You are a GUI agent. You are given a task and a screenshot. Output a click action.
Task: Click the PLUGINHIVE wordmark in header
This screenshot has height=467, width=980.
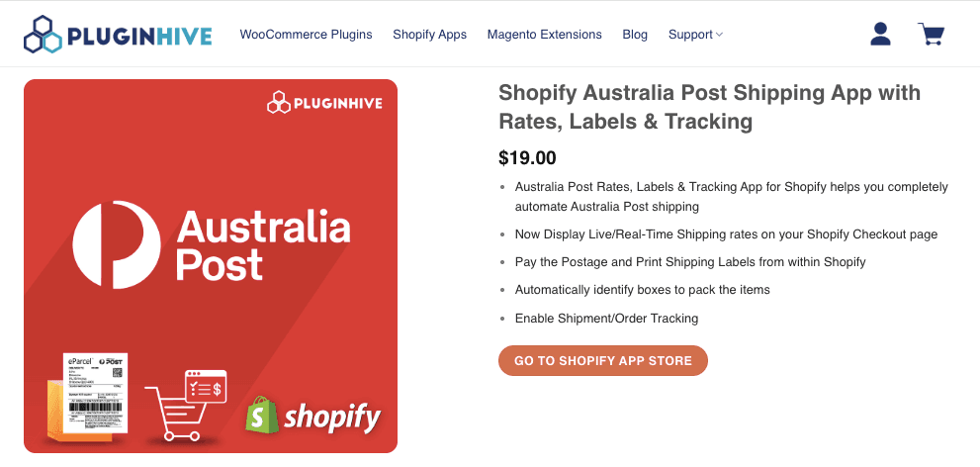point(139,37)
